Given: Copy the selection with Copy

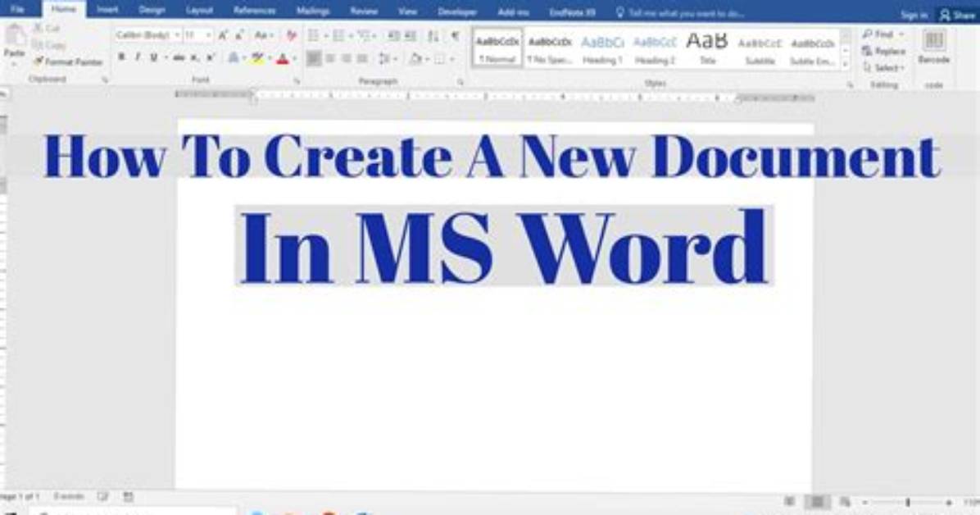Looking at the screenshot, I should (48, 45).
